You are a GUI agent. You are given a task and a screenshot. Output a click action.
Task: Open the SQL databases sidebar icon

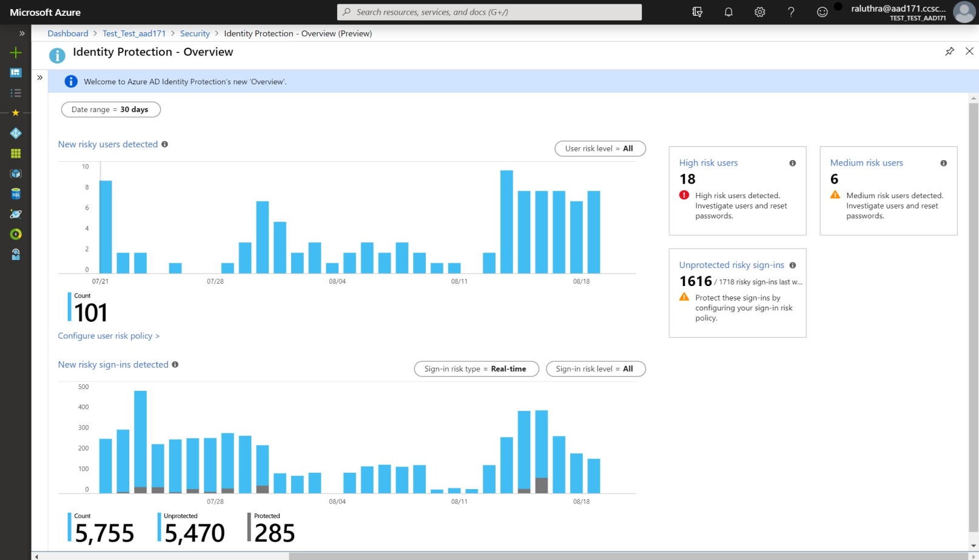(x=16, y=194)
